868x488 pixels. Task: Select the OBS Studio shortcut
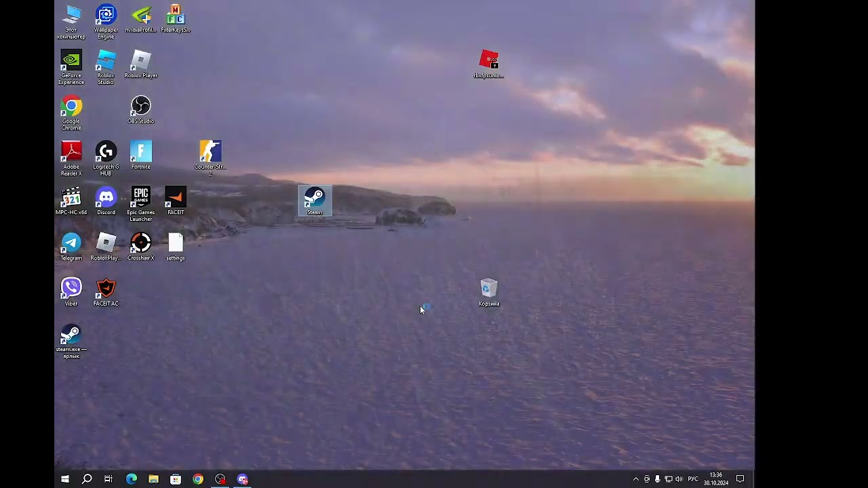141,110
